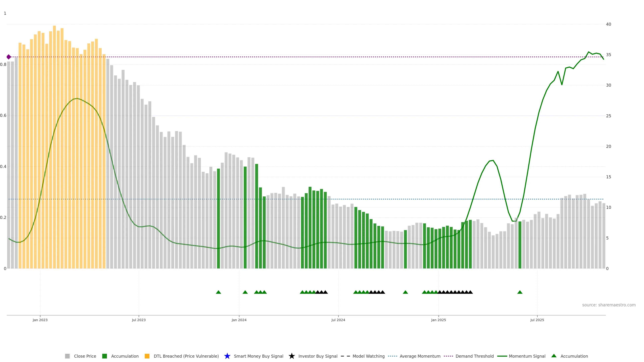The width and height of the screenshot is (644, 362).
Task: Click the orange DTL Breached swatch in legend
Action: [x=147, y=356]
